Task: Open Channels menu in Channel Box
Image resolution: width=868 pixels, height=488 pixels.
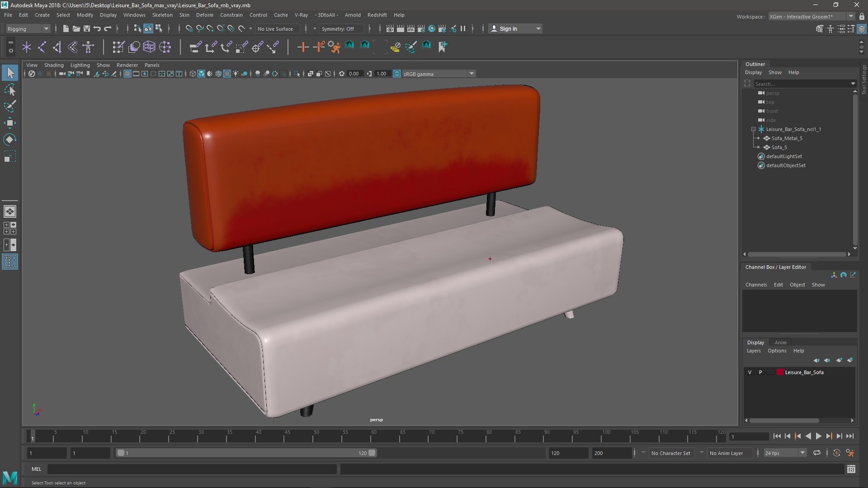Action: (x=756, y=285)
